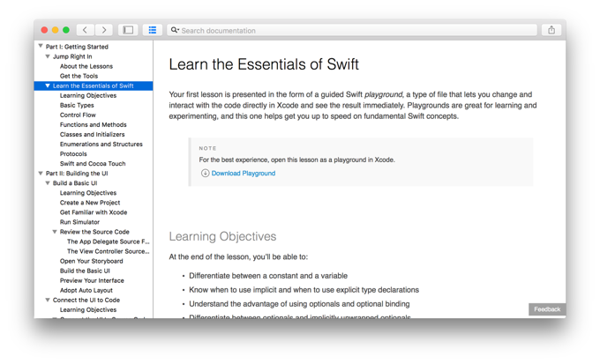Screen dimensions: 600x364
Task: Collapse Review the Source Code triangle
Action: click(x=55, y=232)
